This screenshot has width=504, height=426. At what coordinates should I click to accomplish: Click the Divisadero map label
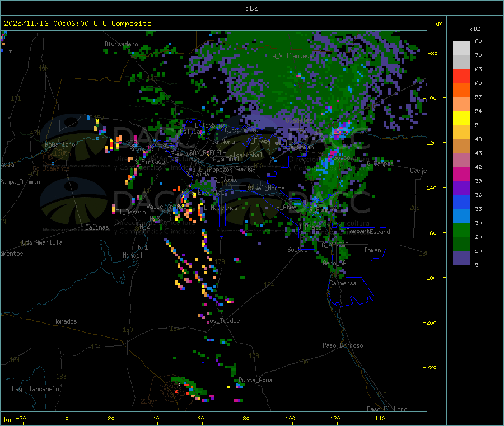[121, 44]
